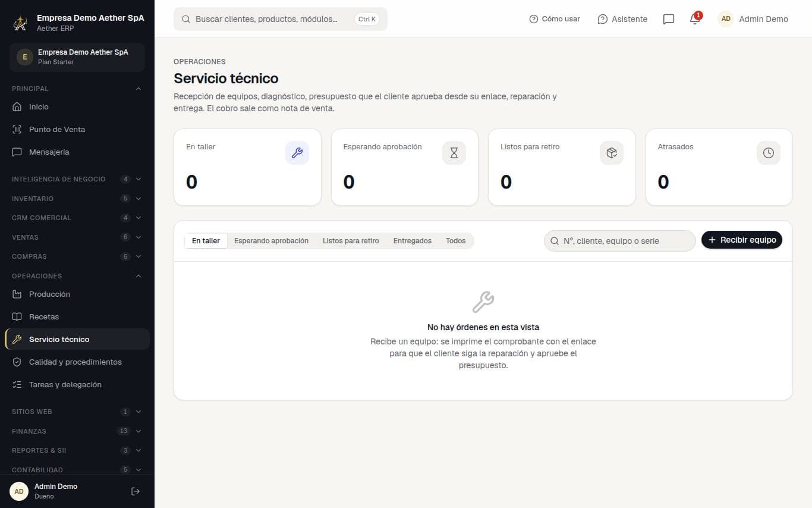Open the Asistente button
The width and height of the screenshot is (812, 508).
pyautogui.click(x=622, y=19)
